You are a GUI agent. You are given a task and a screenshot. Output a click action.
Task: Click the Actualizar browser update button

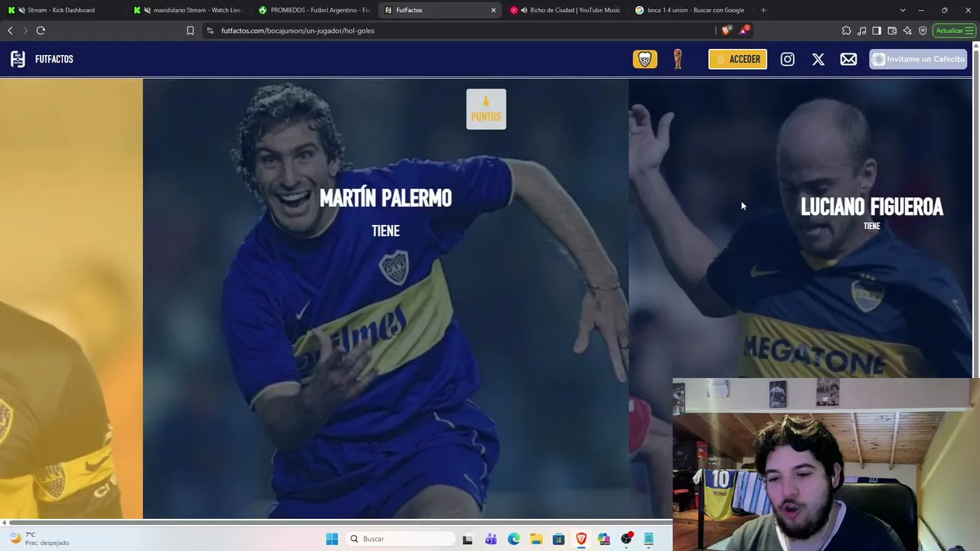pos(953,31)
